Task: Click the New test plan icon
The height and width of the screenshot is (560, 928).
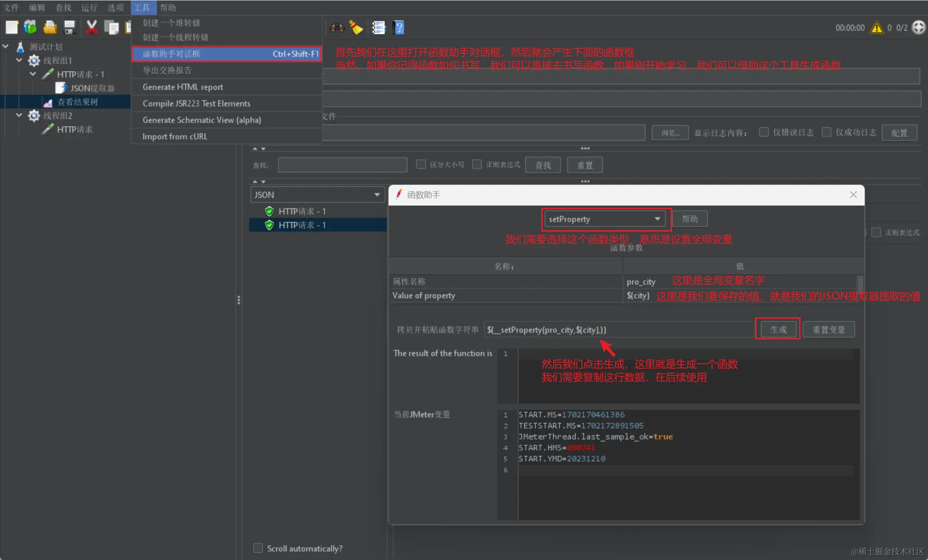Action: (x=12, y=28)
